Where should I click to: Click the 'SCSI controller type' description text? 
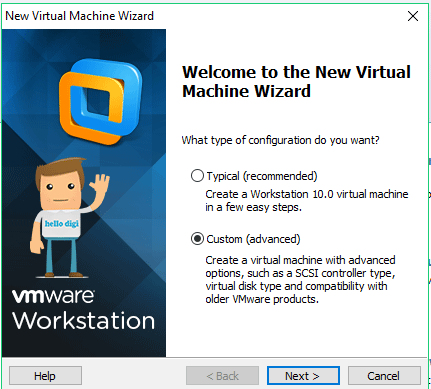300,279
